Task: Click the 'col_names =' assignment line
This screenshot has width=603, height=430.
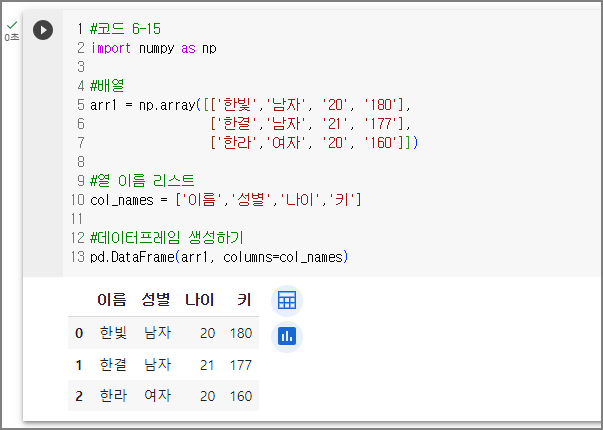Action: [x=226, y=200]
